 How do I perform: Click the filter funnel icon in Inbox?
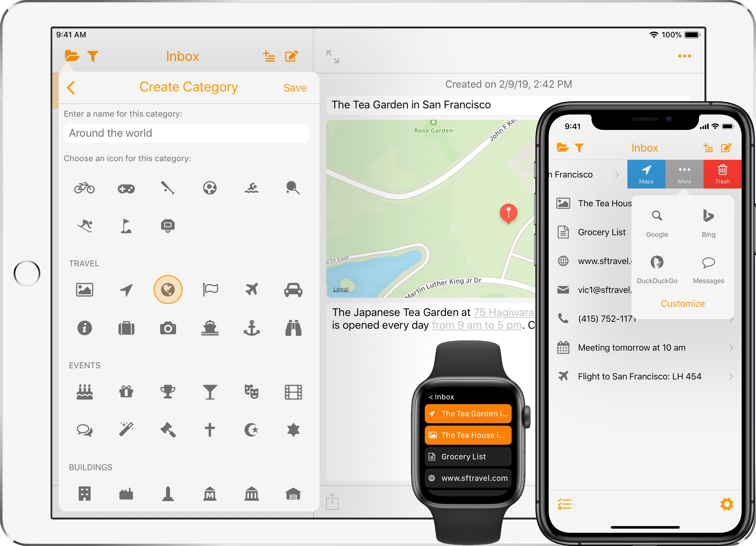tap(91, 56)
